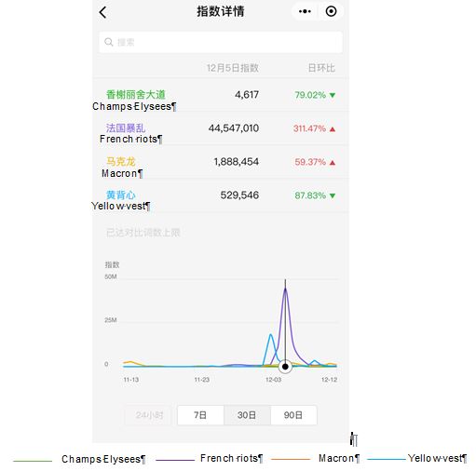Select the 黄背心 keyword

tap(121, 195)
